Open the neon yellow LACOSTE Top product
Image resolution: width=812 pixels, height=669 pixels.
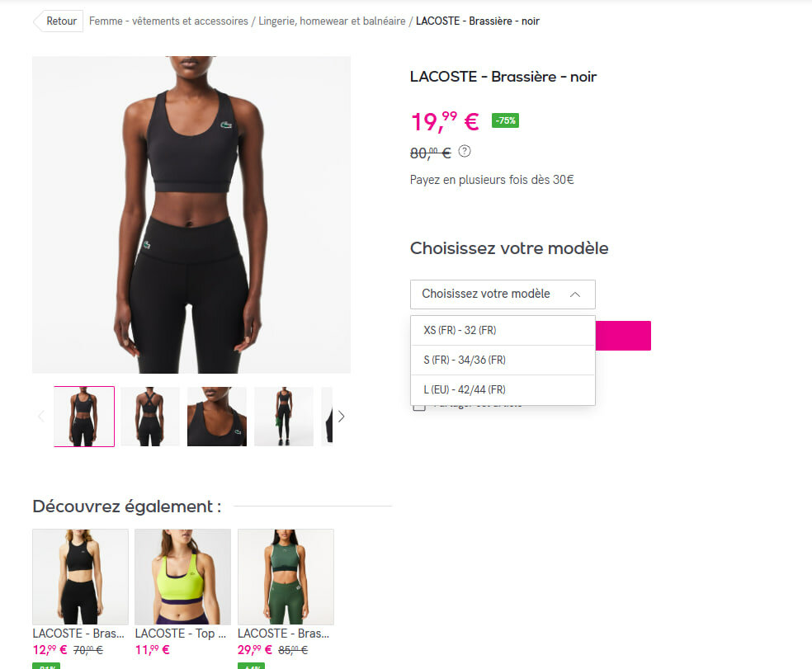point(182,577)
